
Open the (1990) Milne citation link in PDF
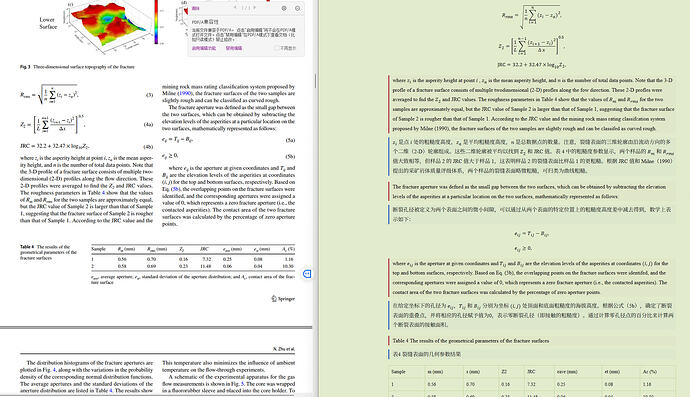(x=184, y=93)
